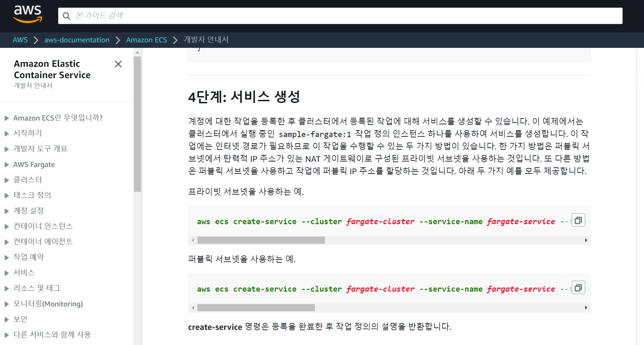644x345 pixels.
Task: Expand the 작업 예약 section arrow
Action: (x=7, y=258)
